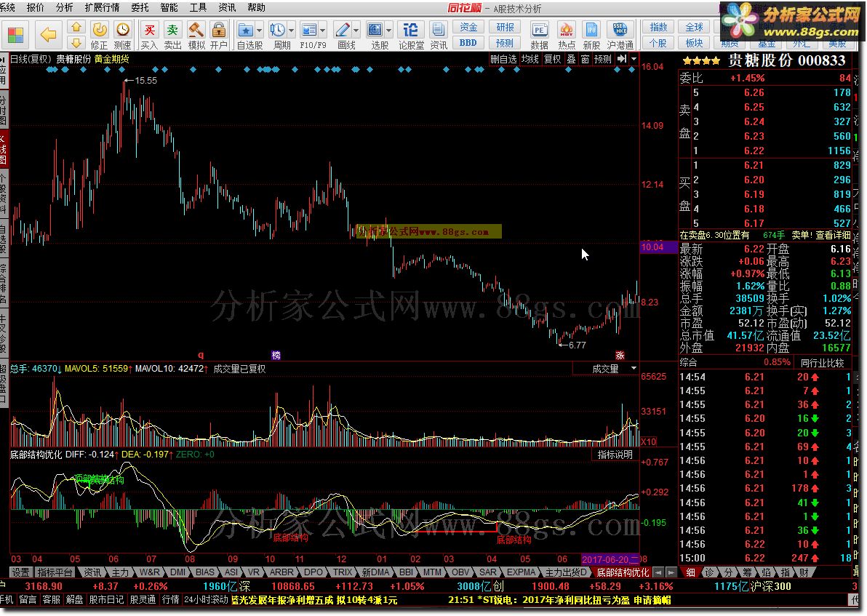The image size is (867, 616).
Task: Open 数据 PE data icon
Action: pyautogui.click(x=539, y=36)
